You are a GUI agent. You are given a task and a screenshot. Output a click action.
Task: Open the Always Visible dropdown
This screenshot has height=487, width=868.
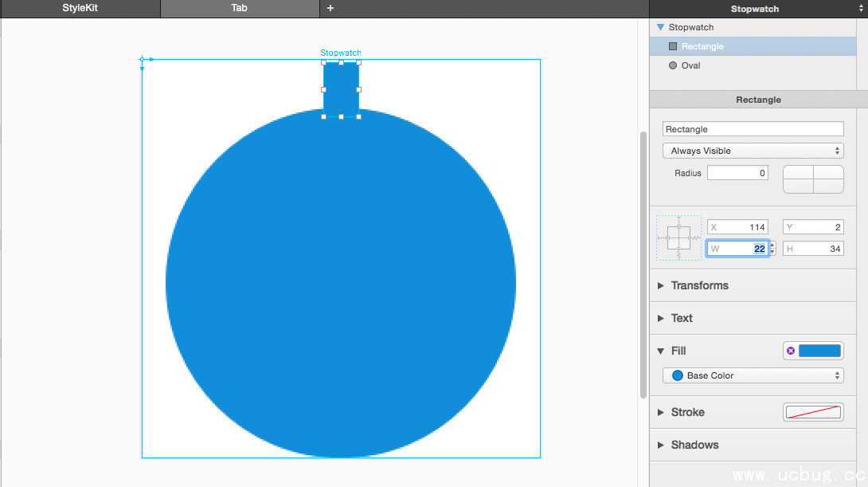pos(753,151)
